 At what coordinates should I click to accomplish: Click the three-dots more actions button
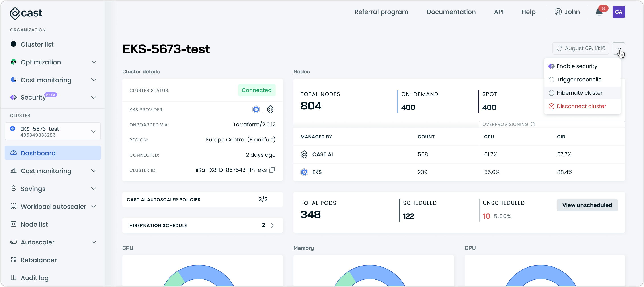tap(619, 48)
